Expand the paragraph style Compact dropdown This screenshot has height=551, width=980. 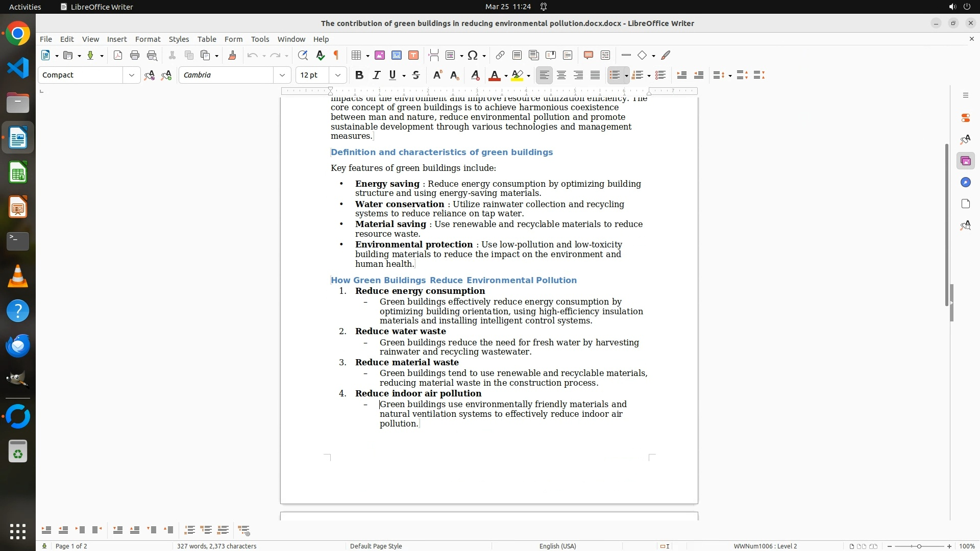[x=131, y=76]
